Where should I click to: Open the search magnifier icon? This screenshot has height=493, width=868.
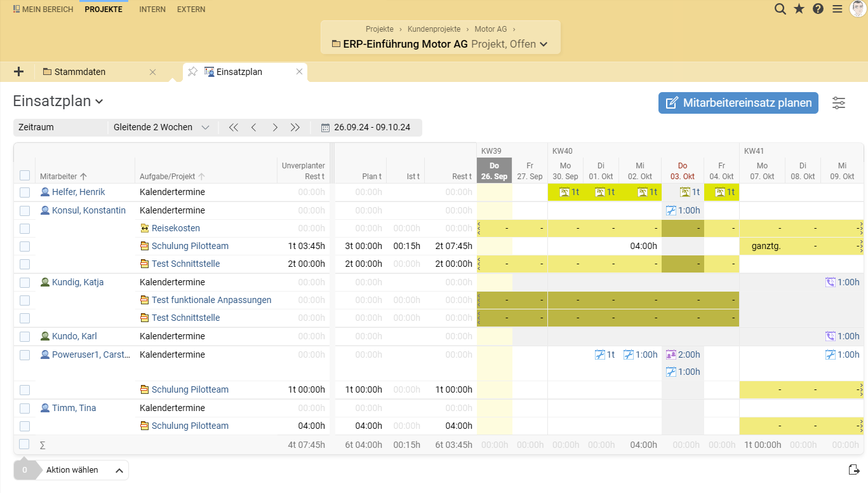pos(780,9)
